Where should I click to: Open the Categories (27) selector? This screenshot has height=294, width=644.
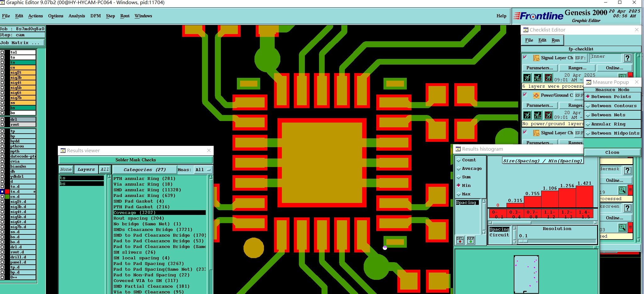pyautogui.click(x=145, y=170)
